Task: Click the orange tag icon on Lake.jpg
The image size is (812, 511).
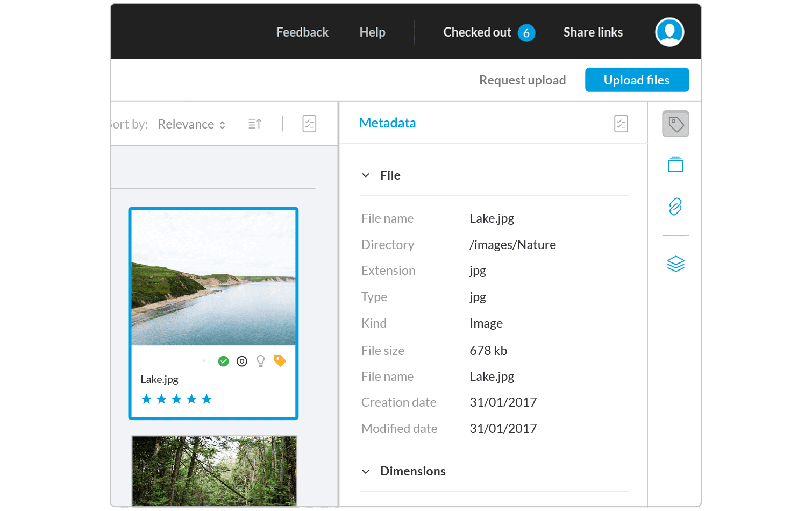Action: [280, 361]
